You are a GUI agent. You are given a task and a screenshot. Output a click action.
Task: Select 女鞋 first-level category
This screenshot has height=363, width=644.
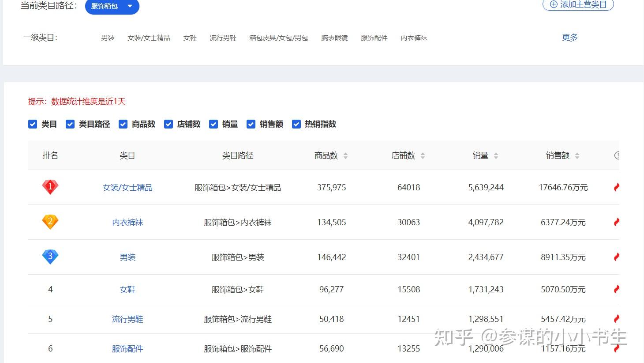(190, 38)
